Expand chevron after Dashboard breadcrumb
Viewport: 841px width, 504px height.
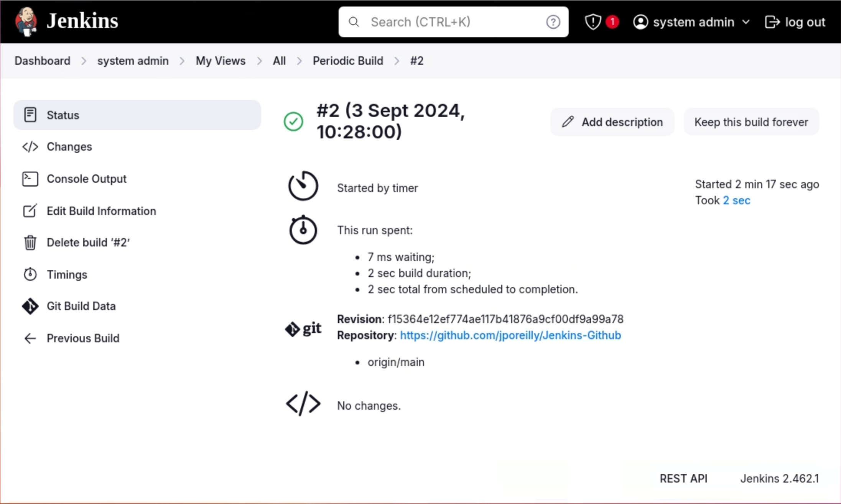point(84,61)
